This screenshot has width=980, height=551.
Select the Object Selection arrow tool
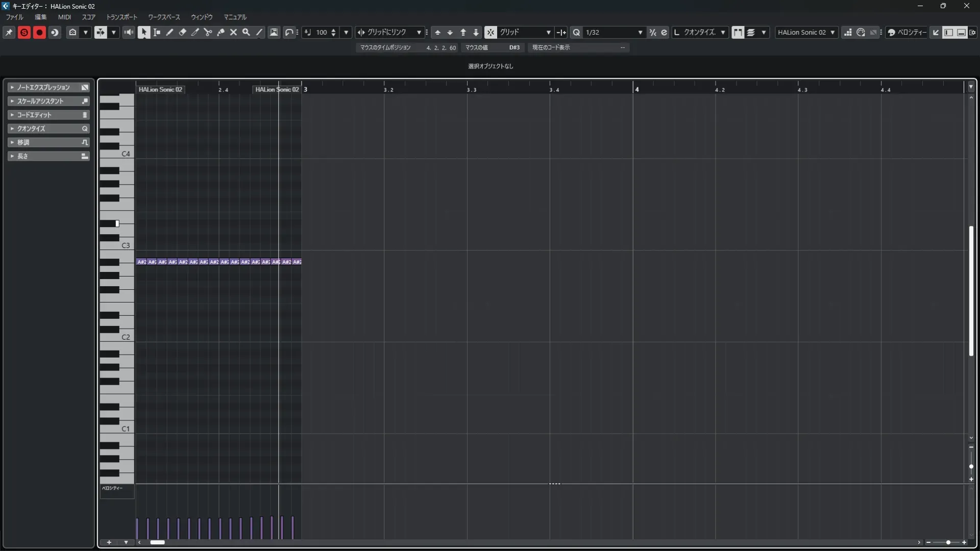[x=144, y=32]
